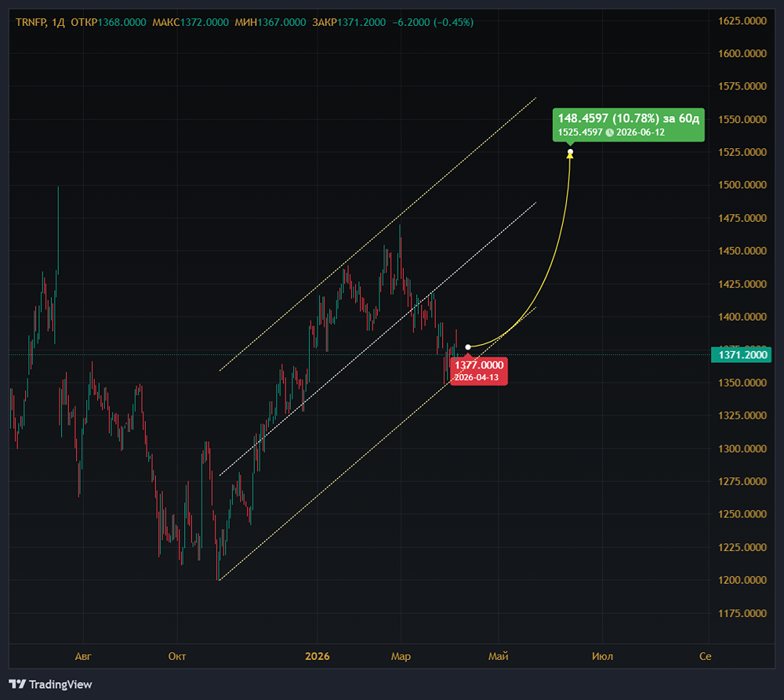Click the ОТКР 1368.0000 open value
This screenshot has height=700, width=784.
tap(108, 22)
